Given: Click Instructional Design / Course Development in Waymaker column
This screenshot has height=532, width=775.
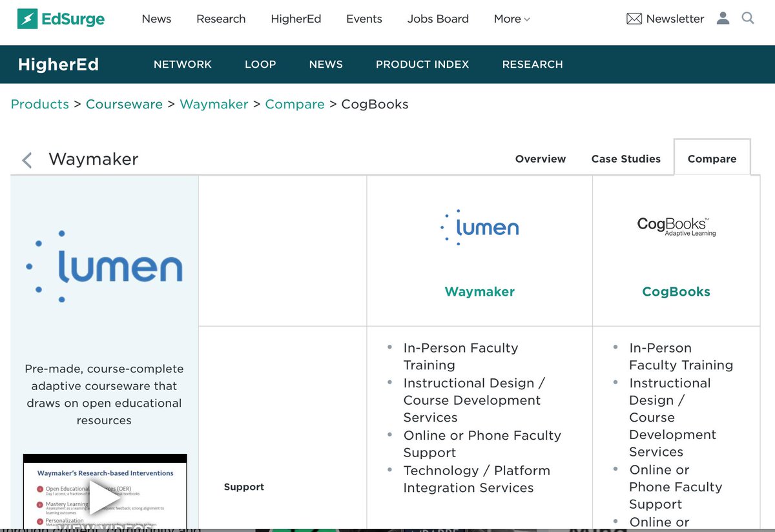Looking at the screenshot, I should click(474, 400).
